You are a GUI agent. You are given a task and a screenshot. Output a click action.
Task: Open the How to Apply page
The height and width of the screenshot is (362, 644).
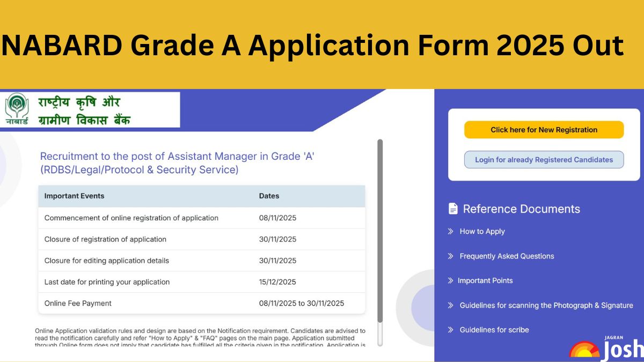(482, 231)
